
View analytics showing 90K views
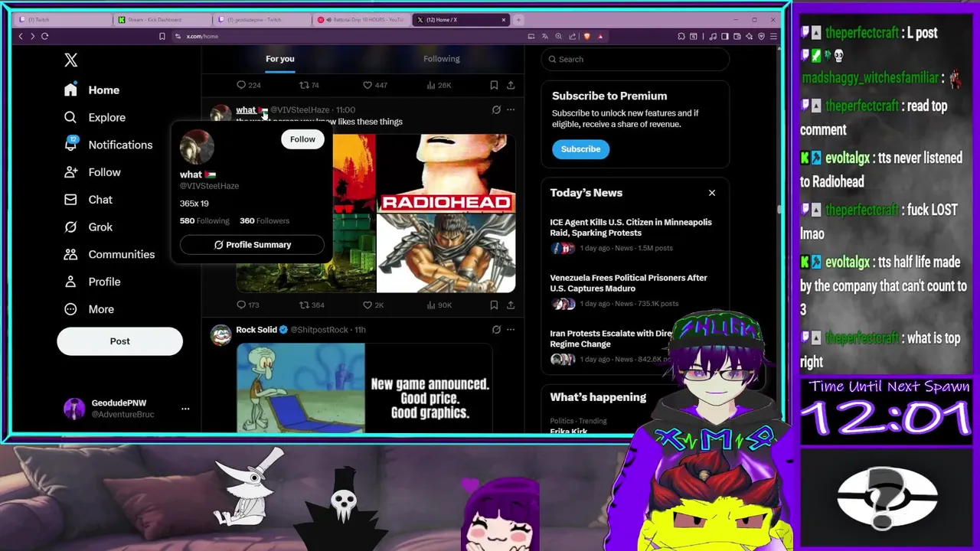(x=439, y=305)
